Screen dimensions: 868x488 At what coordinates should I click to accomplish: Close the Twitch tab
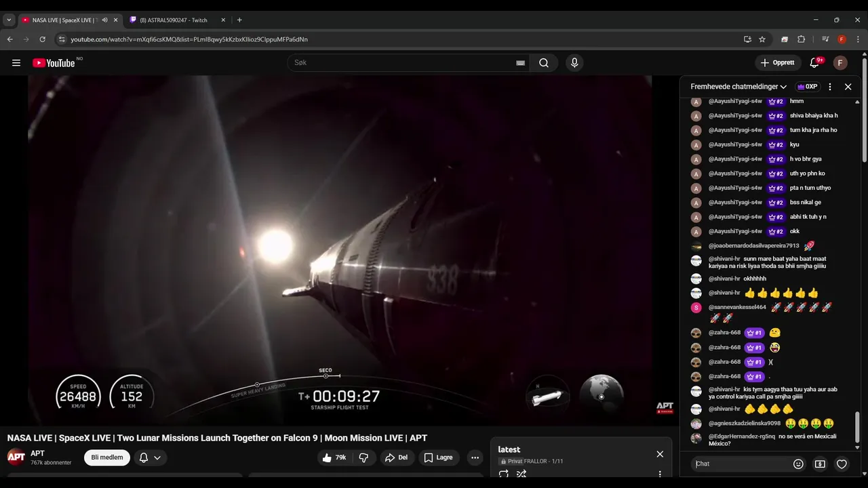[x=223, y=20]
